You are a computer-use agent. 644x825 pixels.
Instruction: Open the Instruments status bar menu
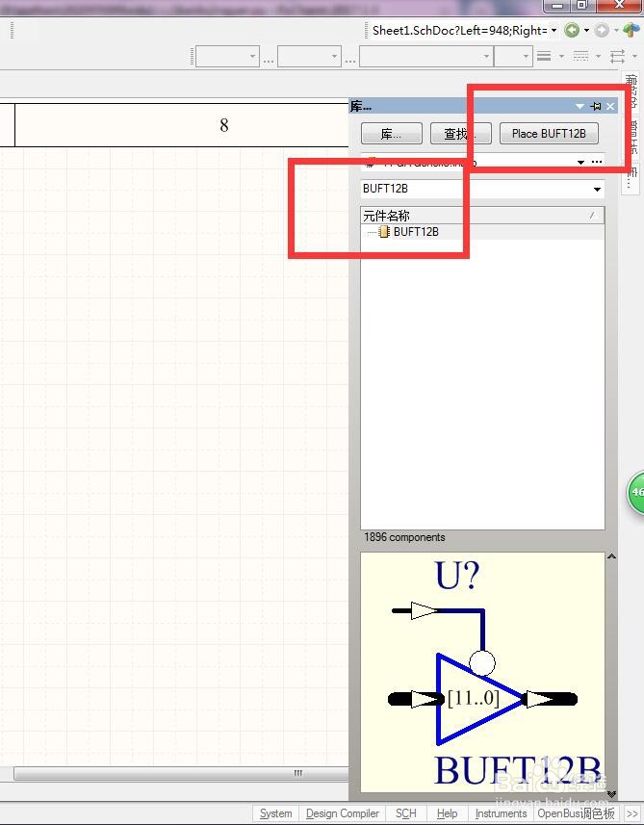pos(501,813)
